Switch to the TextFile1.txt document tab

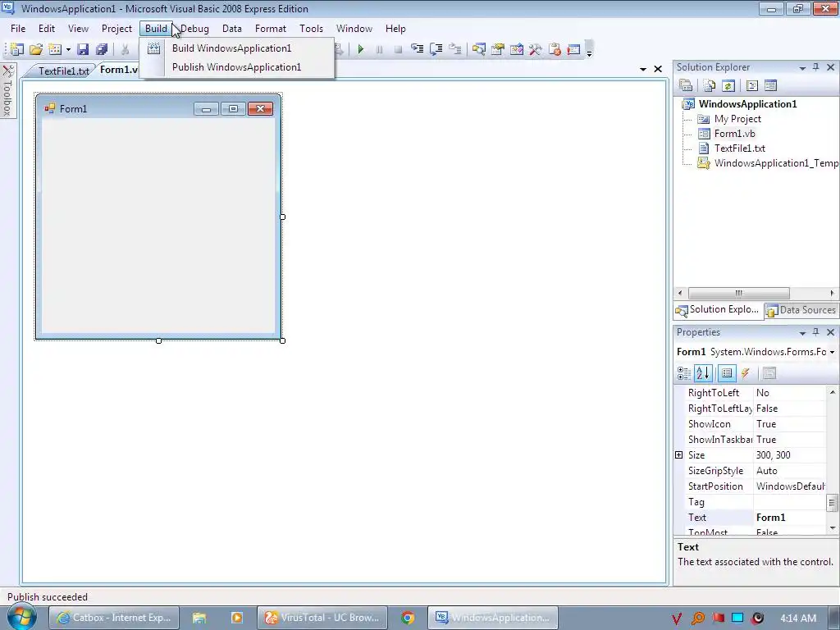(63, 71)
